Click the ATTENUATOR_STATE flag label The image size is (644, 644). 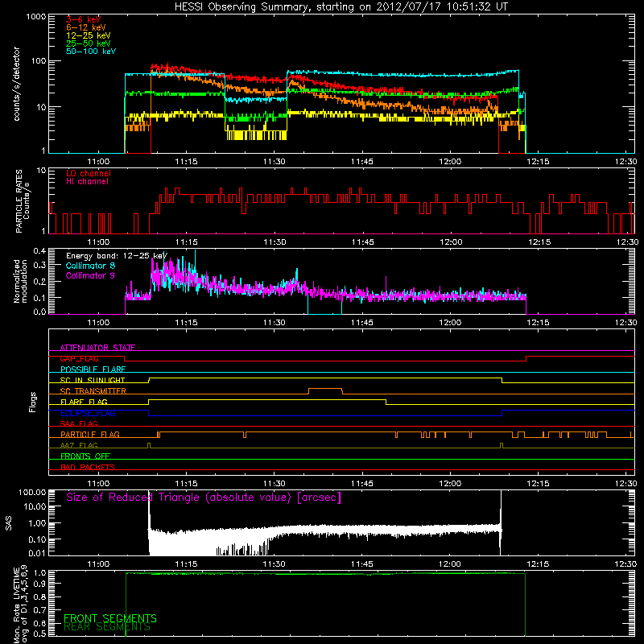click(x=97, y=348)
